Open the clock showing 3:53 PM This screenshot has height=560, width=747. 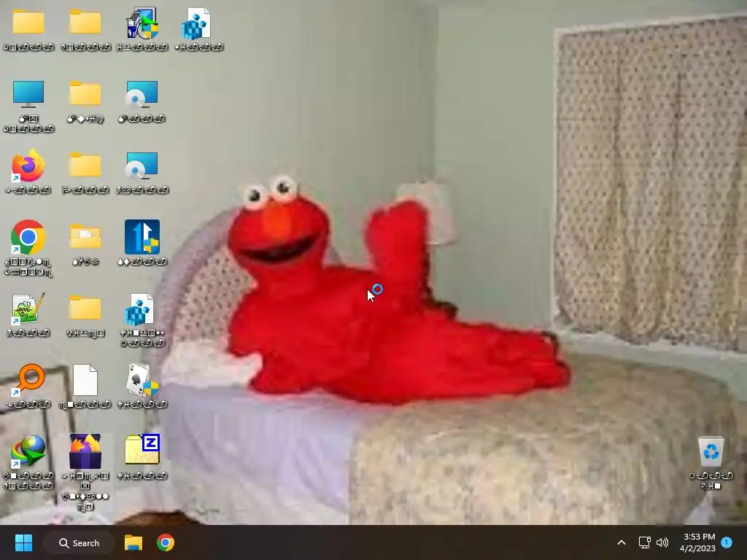(x=698, y=542)
